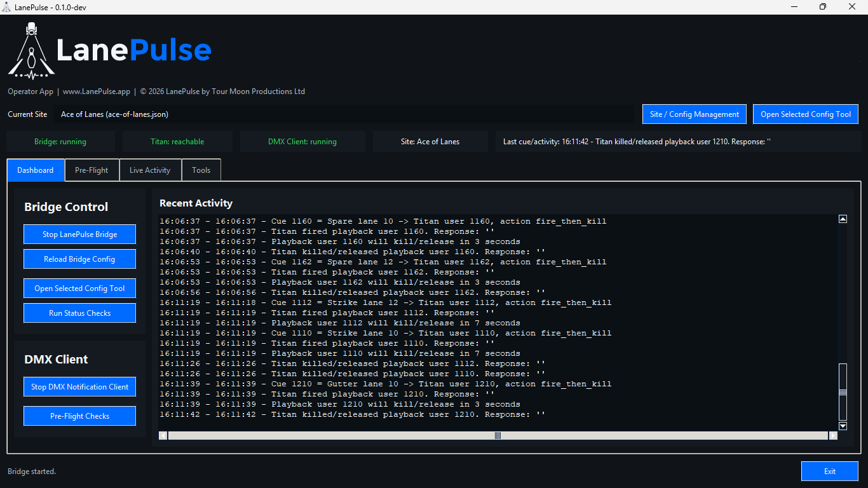
Task: Launch Pre-Flight Checks button in DMX Client panel
Action: click(80, 416)
